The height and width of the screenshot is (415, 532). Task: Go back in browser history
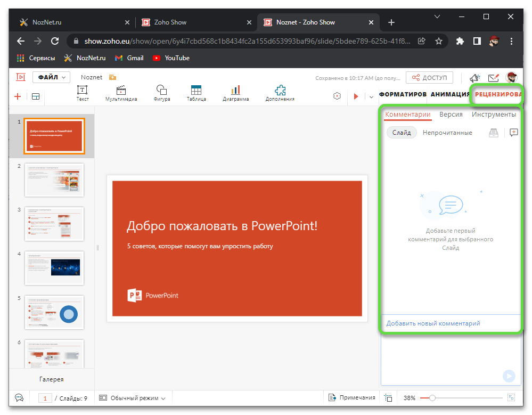tap(21, 42)
